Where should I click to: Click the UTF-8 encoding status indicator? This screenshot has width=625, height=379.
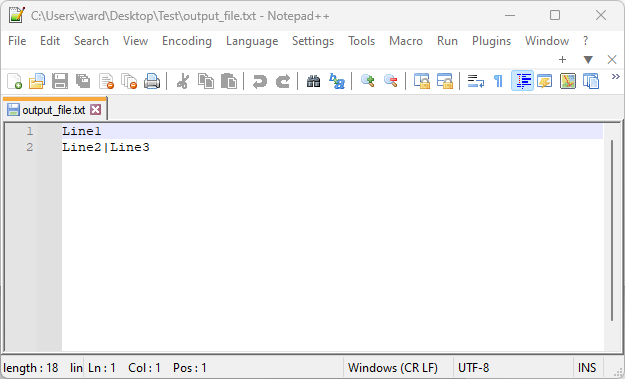pyautogui.click(x=474, y=367)
